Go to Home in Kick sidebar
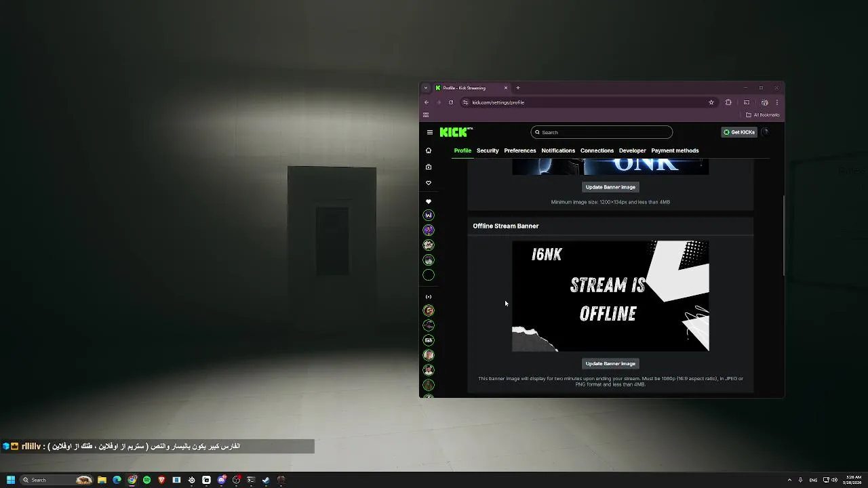This screenshot has height=488, width=868. pos(428,150)
